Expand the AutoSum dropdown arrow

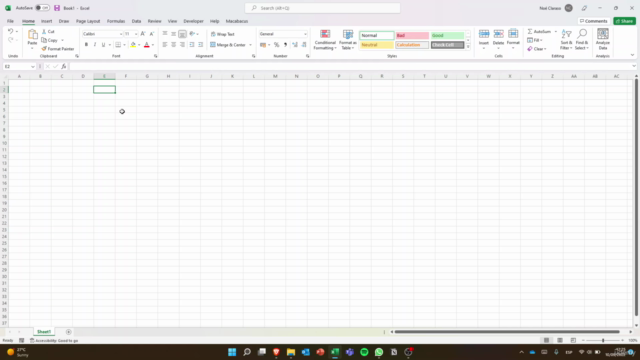(x=556, y=31)
